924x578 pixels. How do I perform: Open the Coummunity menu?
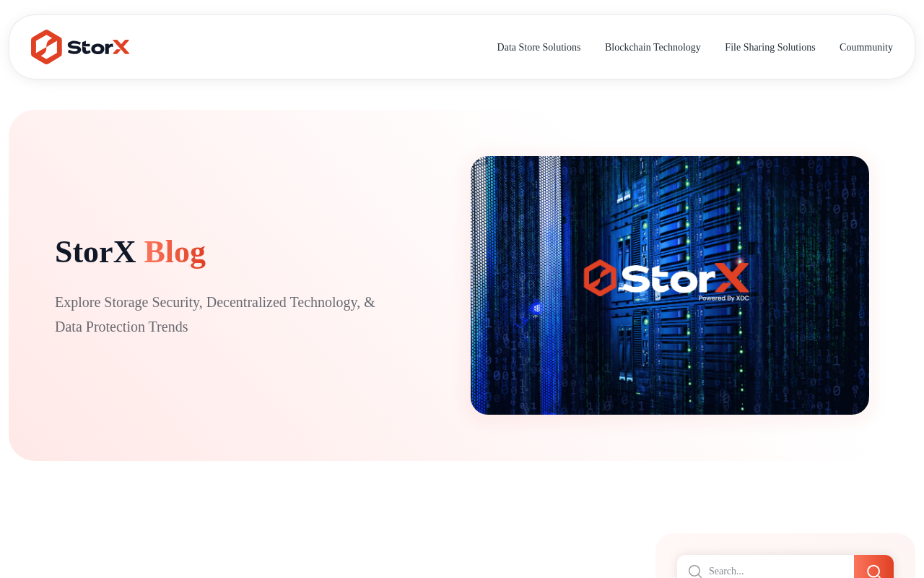(x=866, y=47)
